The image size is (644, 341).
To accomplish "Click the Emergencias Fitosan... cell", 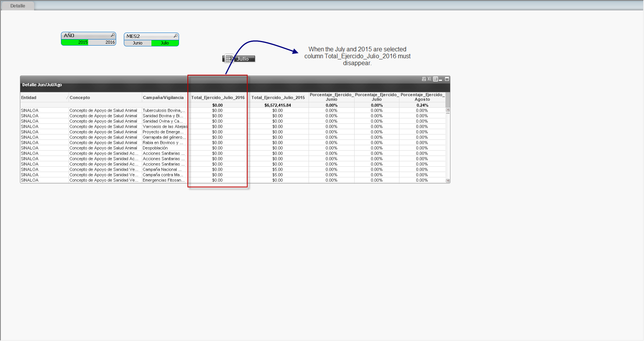I will 164,180.
